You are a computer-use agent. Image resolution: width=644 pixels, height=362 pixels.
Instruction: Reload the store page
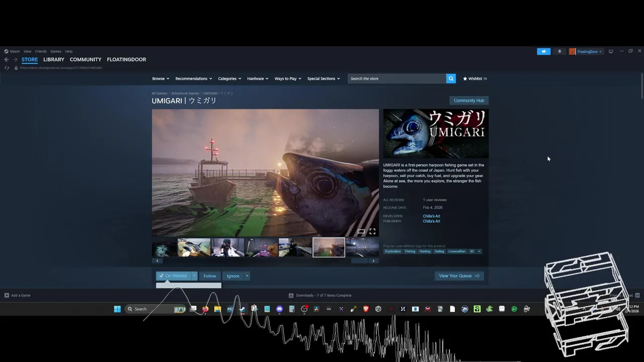pyautogui.click(x=7, y=68)
